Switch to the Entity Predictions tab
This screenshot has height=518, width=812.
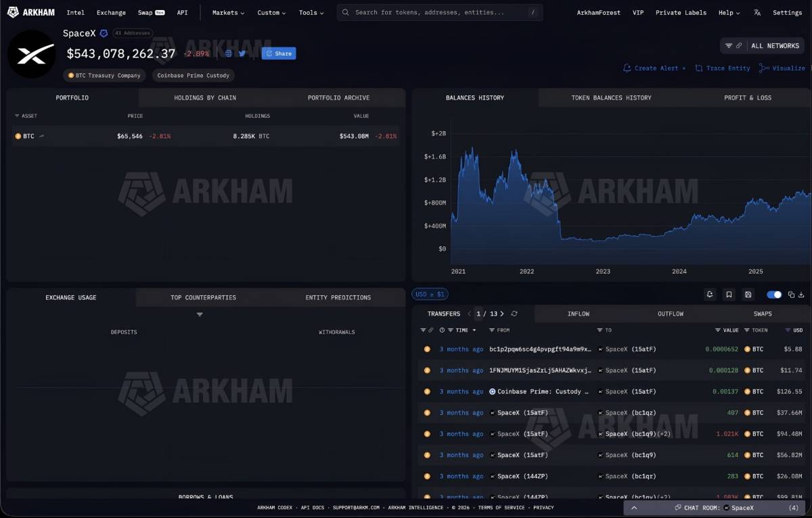(338, 297)
